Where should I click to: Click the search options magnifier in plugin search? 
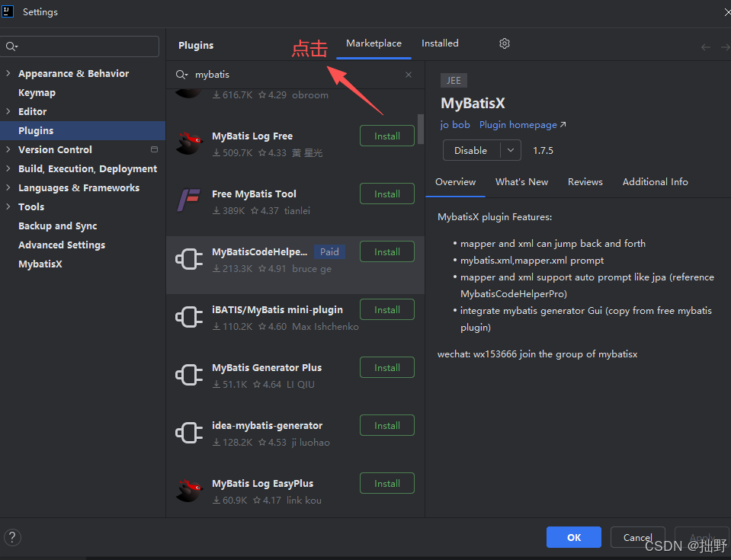181,75
